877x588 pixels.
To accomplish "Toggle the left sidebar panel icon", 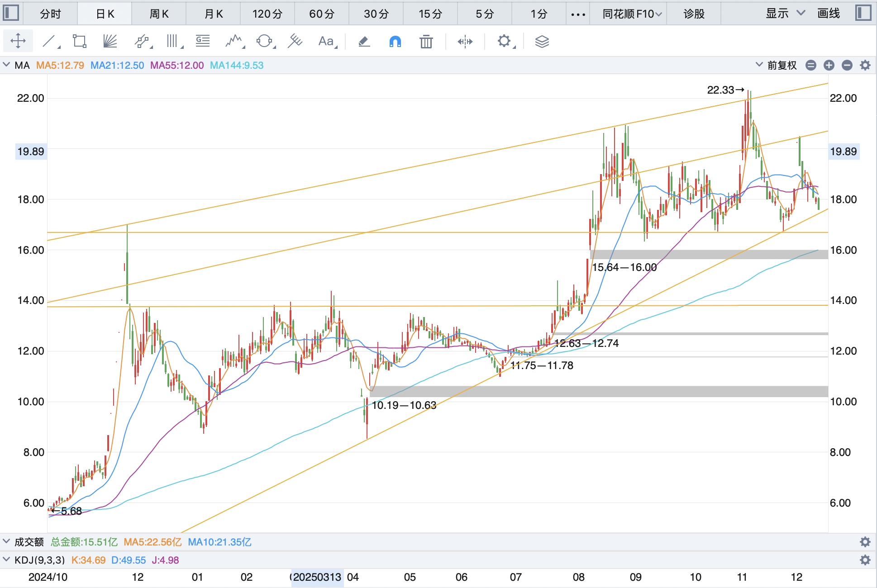I will pyautogui.click(x=11, y=13).
